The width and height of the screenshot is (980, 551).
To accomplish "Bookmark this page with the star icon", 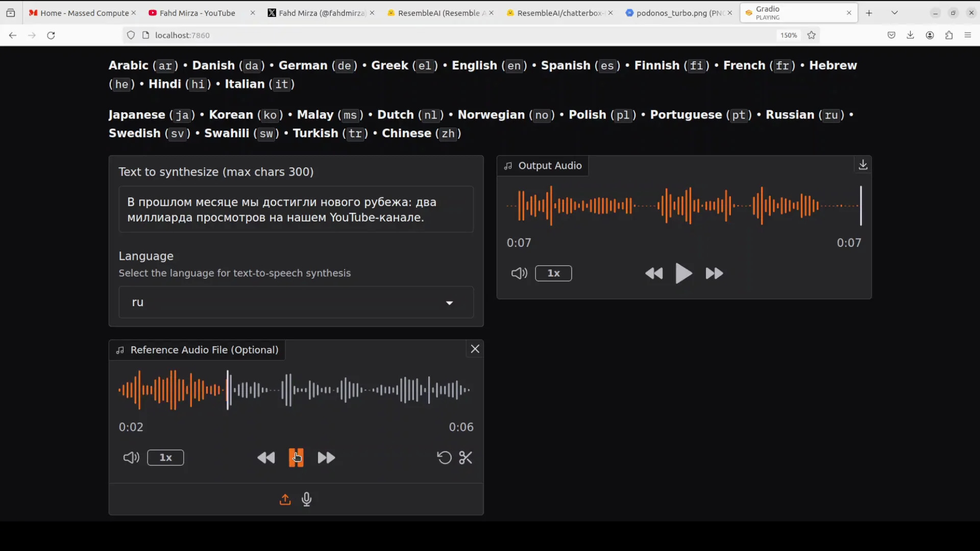I will coord(811,35).
